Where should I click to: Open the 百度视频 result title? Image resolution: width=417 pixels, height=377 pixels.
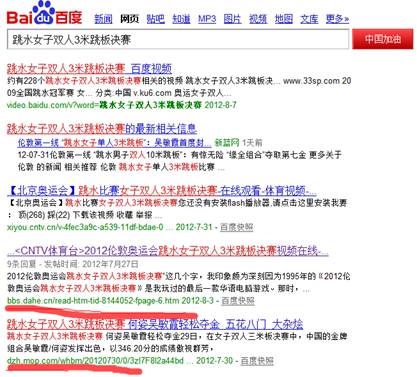89,69
